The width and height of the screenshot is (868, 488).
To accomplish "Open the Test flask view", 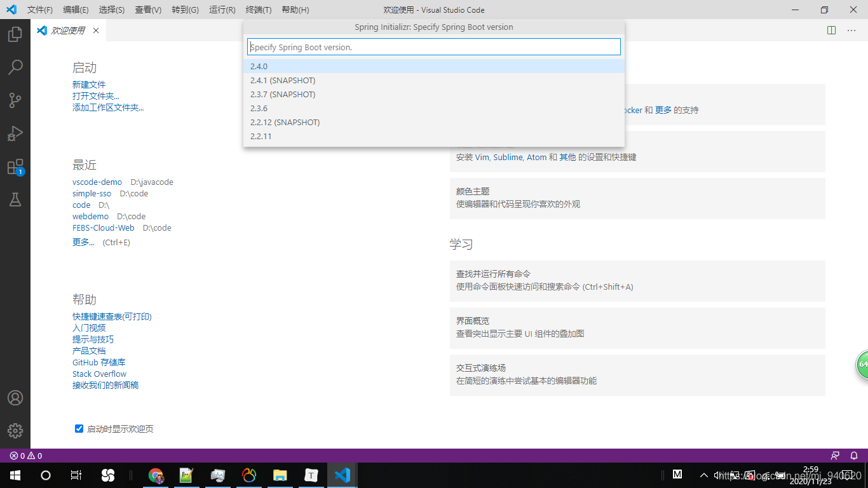I will 15,200.
